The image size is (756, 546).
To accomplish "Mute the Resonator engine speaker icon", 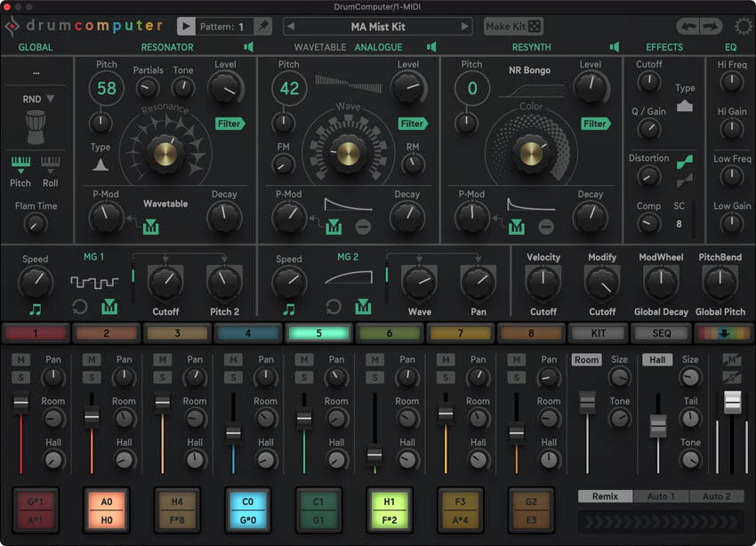I will [248, 47].
